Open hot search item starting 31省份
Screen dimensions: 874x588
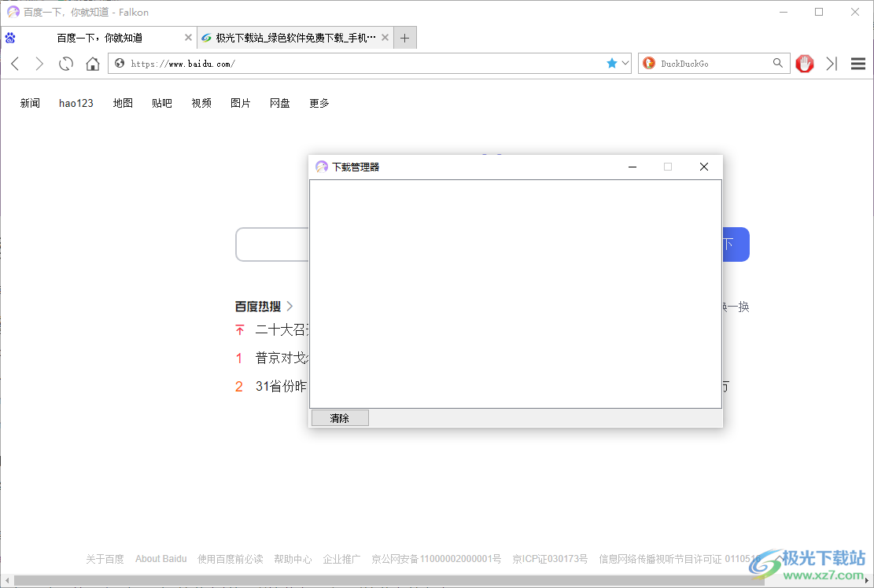[x=282, y=387]
